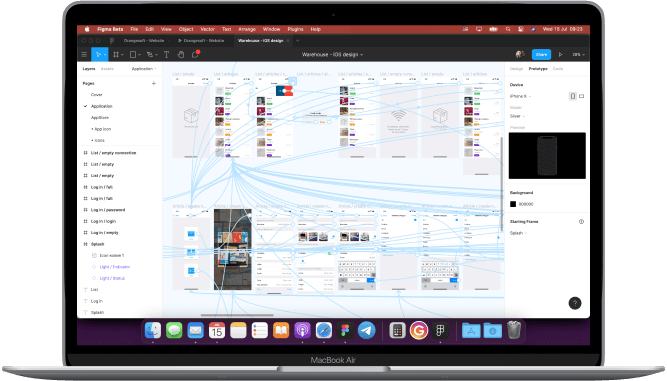The width and height of the screenshot is (667, 381).
Task: Choose the Rectangle shape tool
Action: pyautogui.click(x=133, y=54)
